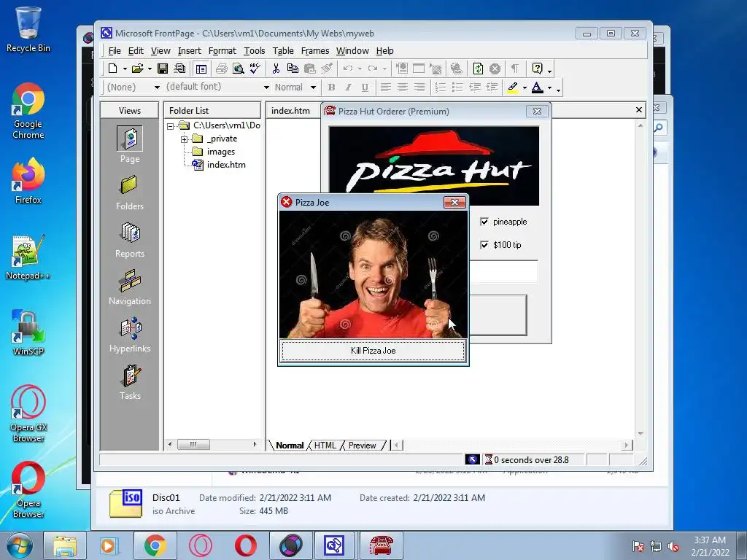Toggle the Show All paragraph mark icon
Screen dimensions: 747x560
point(514,69)
